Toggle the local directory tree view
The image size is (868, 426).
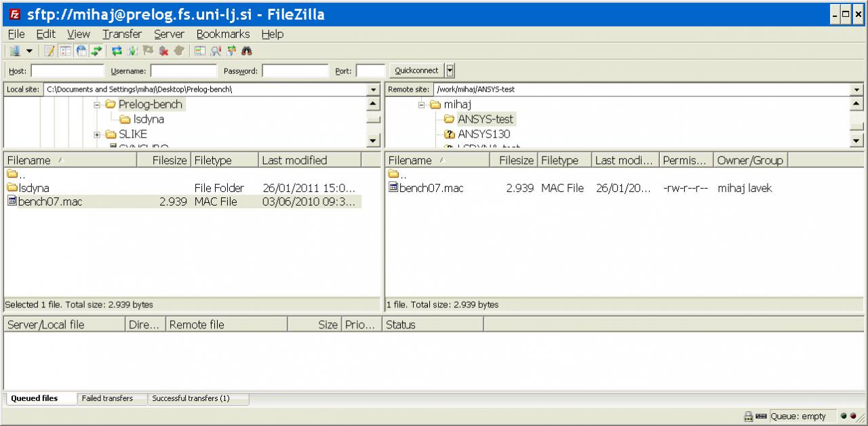coord(65,51)
